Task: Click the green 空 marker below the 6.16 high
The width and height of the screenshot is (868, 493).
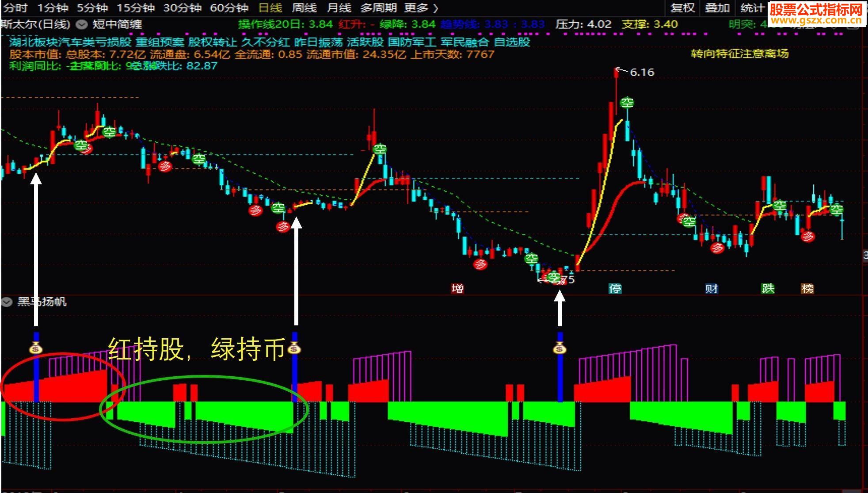Action: point(627,103)
